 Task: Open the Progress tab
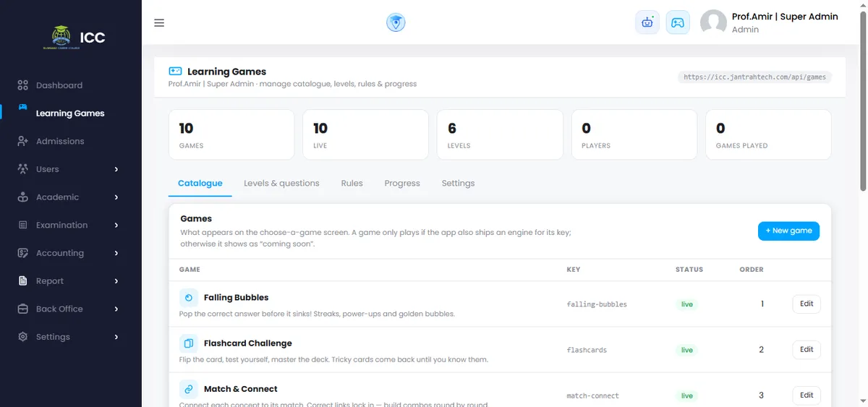[x=402, y=184]
